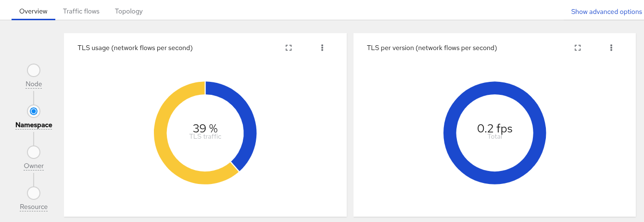Screen dimensions: 644x222
Task: Expand the TLS per version panel to fullscreen
Action: click(x=578, y=48)
